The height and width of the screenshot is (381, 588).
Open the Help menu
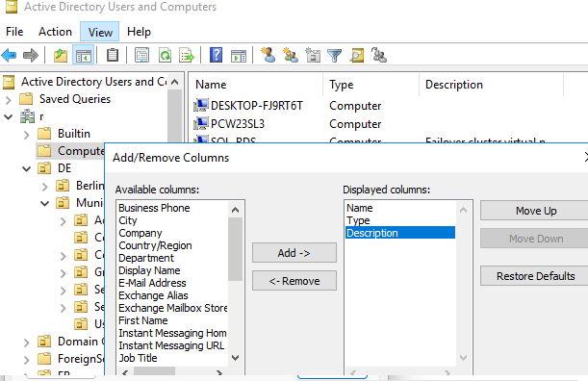point(139,32)
